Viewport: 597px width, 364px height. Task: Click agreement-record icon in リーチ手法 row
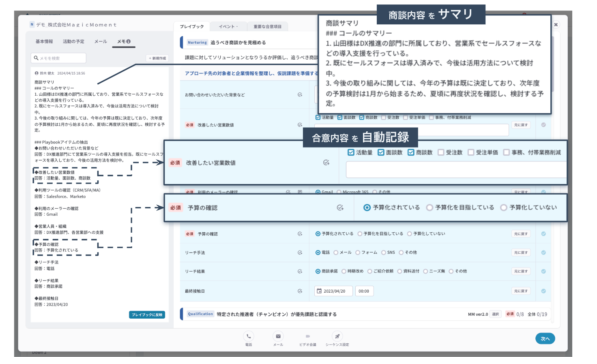(x=300, y=253)
